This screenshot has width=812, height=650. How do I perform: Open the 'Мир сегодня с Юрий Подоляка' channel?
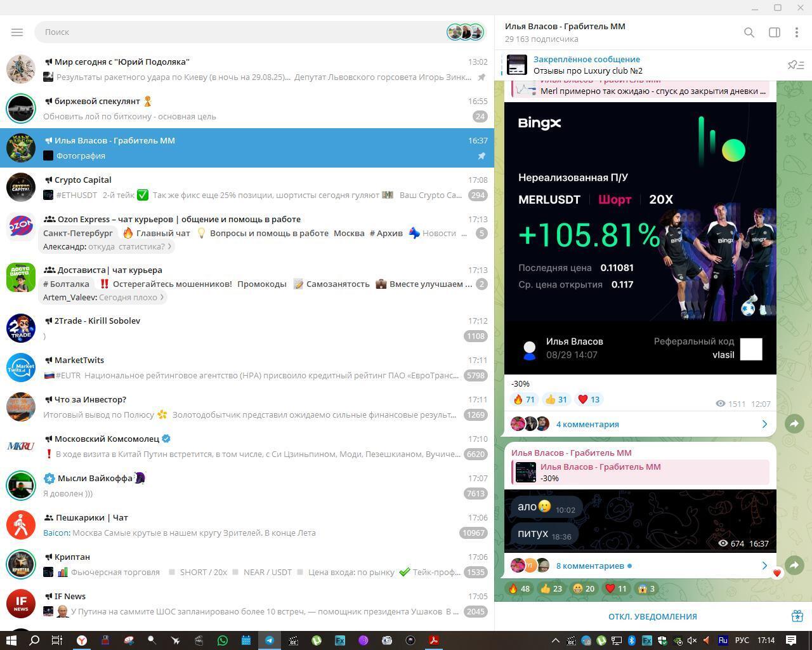pyautogui.click(x=247, y=69)
